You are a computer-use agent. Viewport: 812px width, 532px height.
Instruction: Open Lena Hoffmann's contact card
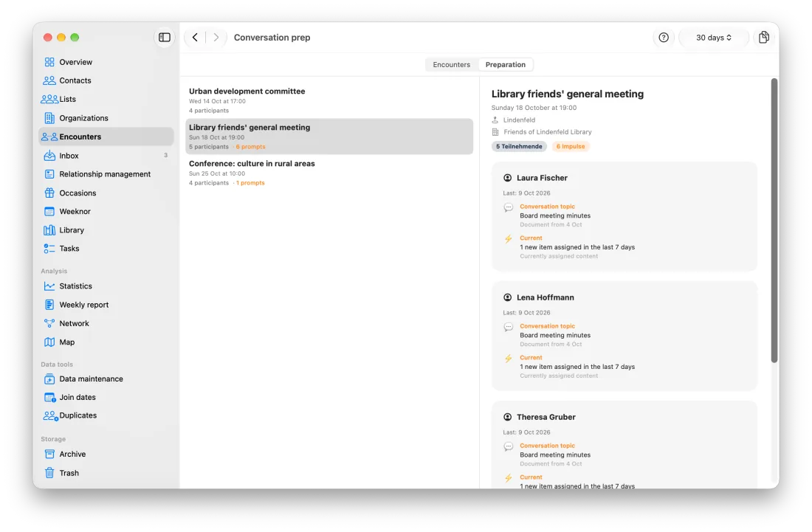tap(624, 336)
